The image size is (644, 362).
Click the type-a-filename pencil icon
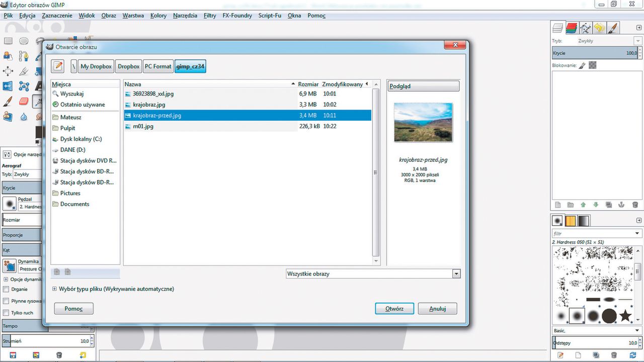[58, 66]
